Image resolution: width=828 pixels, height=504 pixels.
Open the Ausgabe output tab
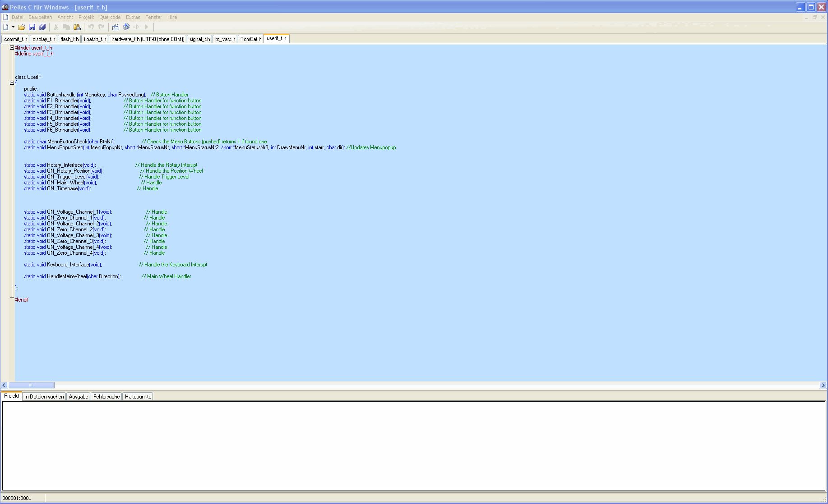(x=79, y=397)
